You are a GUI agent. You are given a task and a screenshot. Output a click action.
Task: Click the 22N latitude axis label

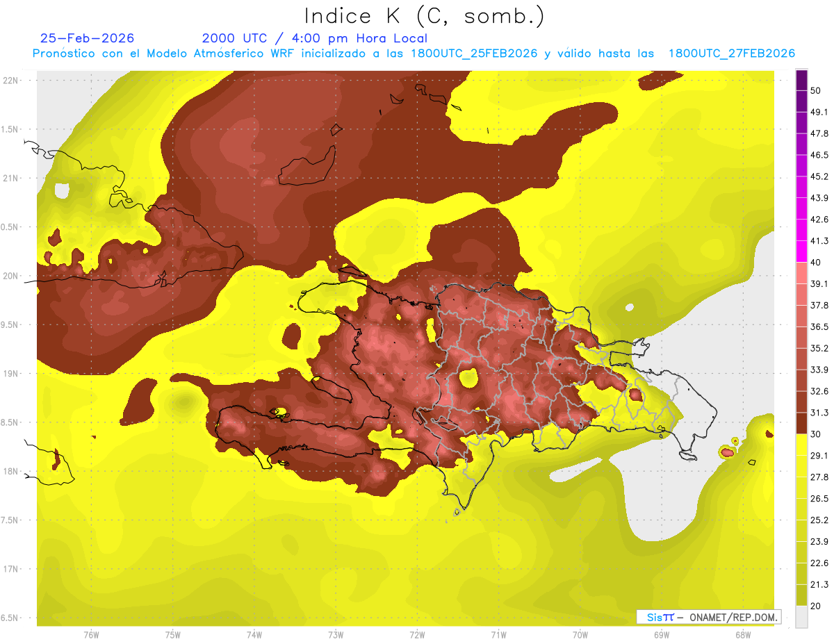pyautogui.click(x=12, y=80)
